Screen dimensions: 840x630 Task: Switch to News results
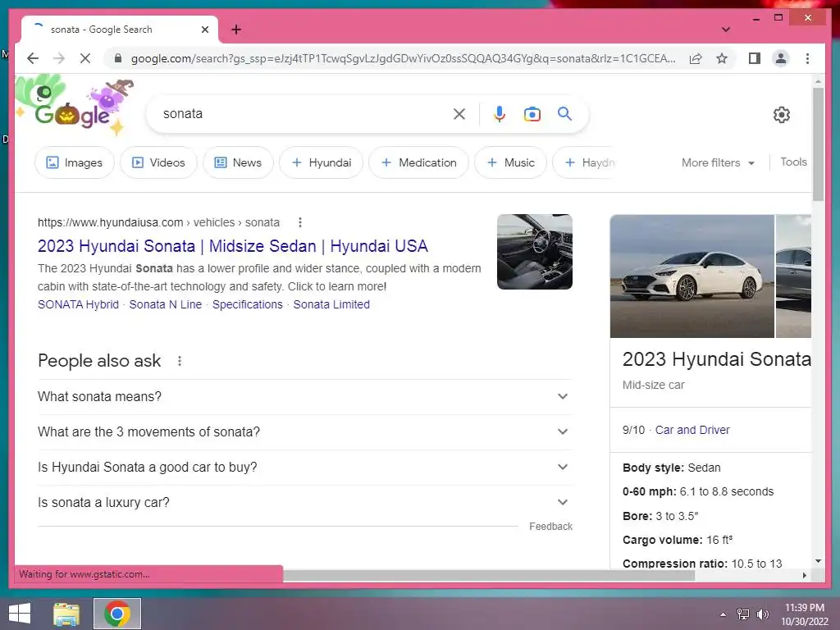coord(238,162)
